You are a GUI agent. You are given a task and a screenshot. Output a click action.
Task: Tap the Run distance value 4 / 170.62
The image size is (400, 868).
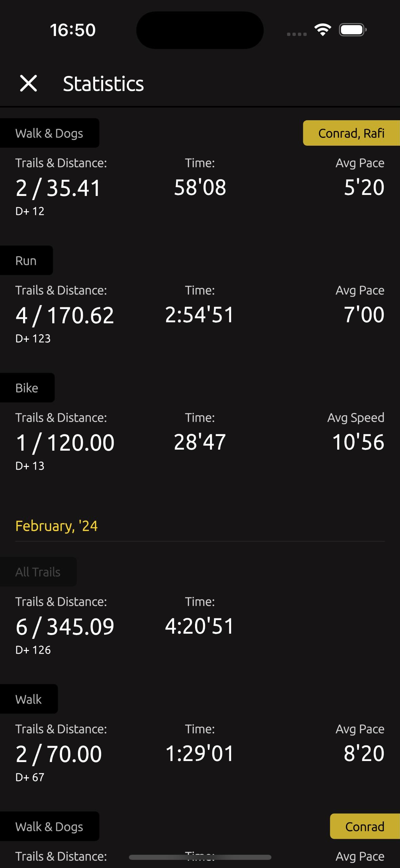(65, 315)
